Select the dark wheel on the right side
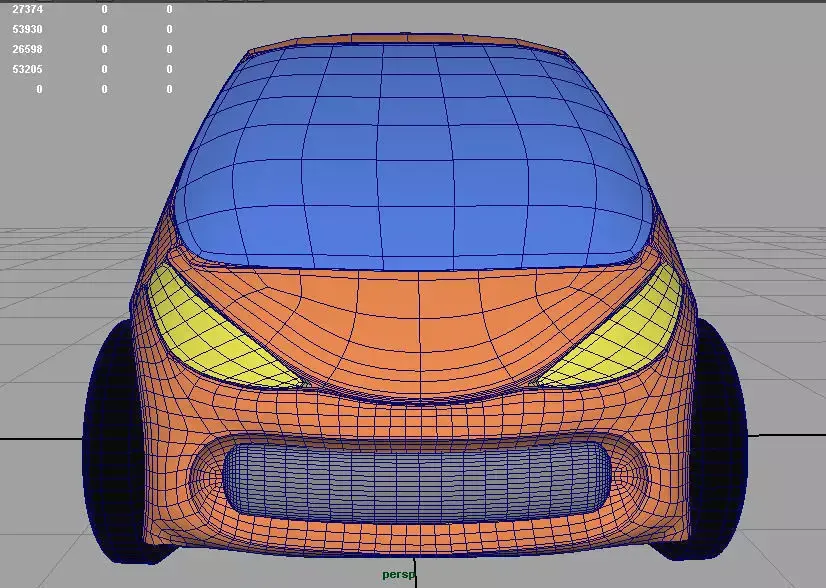The width and height of the screenshot is (826, 588). [719, 437]
